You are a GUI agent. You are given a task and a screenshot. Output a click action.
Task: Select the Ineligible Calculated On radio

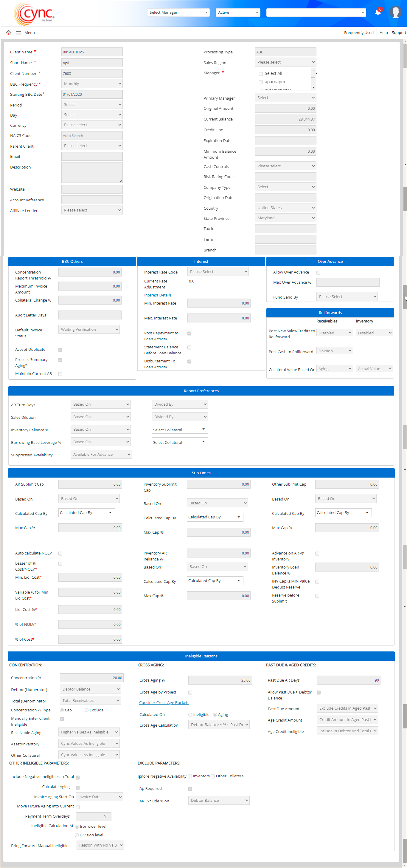(x=190, y=715)
